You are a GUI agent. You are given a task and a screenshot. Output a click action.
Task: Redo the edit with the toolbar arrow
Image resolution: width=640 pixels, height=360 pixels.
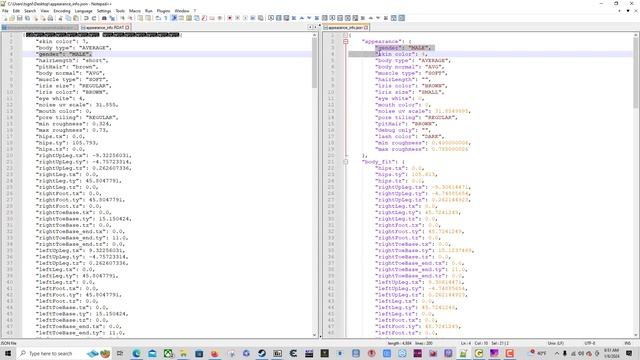click(94, 18)
